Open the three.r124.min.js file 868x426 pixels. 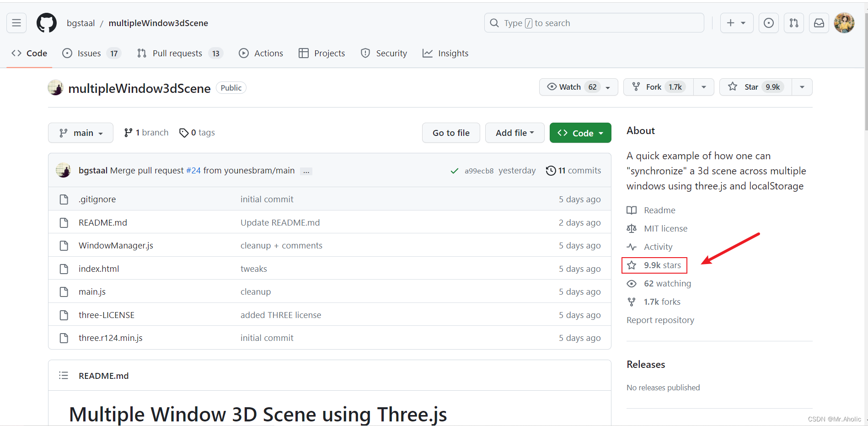point(111,338)
